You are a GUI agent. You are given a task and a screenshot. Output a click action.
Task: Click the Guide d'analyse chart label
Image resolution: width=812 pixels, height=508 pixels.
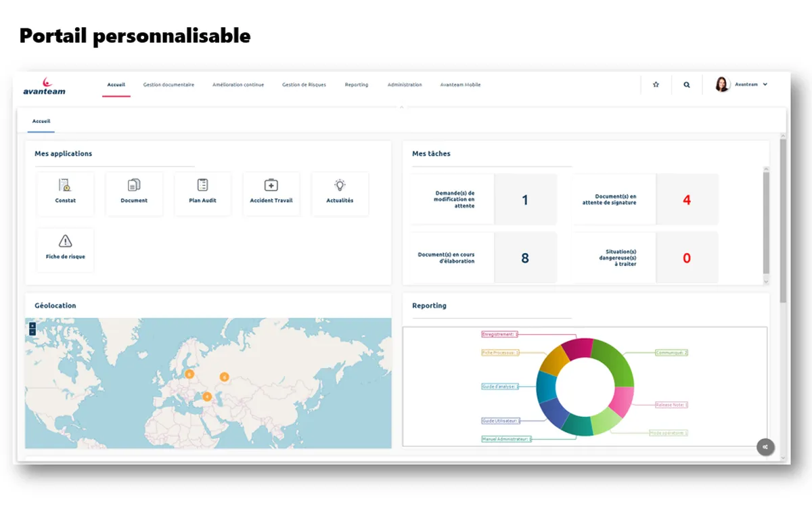tap(499, 386)
